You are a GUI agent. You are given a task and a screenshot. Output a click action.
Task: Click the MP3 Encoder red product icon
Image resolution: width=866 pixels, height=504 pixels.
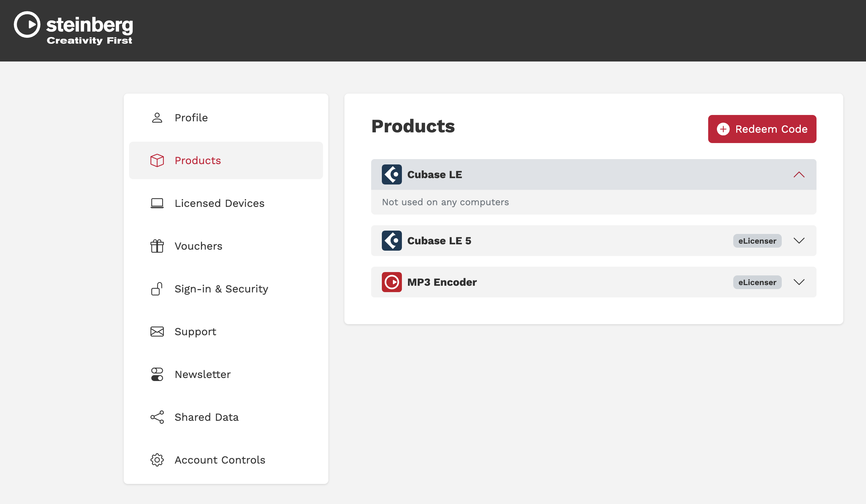tap(392, 282)
